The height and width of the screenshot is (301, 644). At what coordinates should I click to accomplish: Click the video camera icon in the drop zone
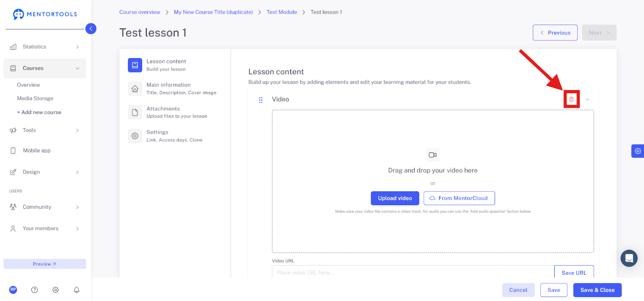click(433, 155)
